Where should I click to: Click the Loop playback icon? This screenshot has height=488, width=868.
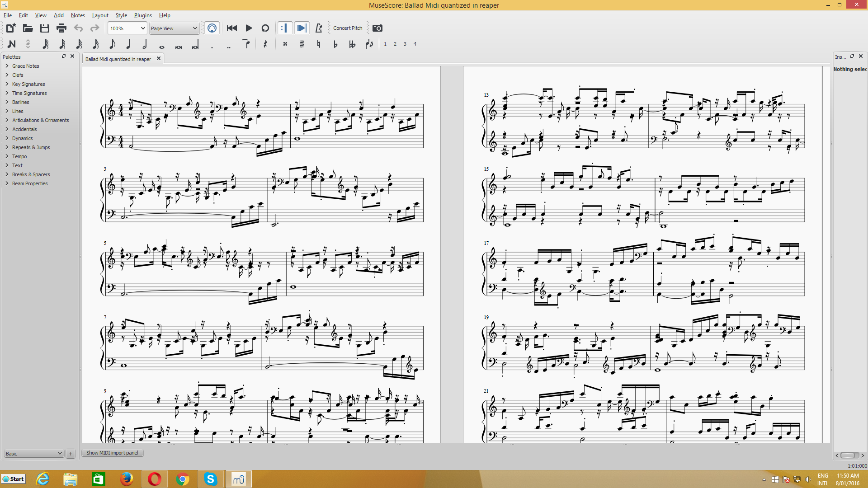265,28
